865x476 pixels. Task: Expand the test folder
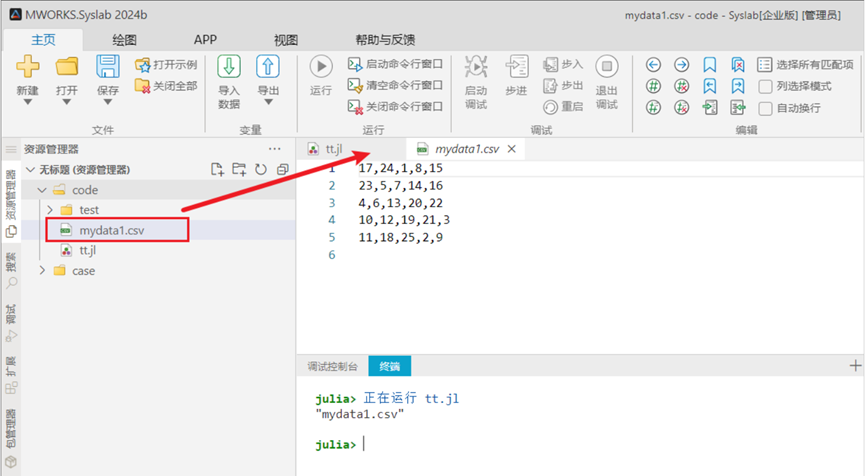(50, 210)
